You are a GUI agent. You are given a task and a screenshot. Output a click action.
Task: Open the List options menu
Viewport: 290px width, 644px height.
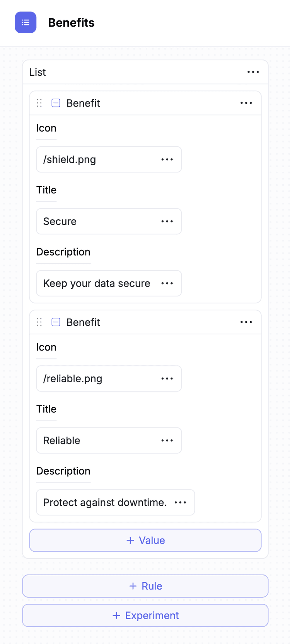pyautogui.click(x=253, y=72)
